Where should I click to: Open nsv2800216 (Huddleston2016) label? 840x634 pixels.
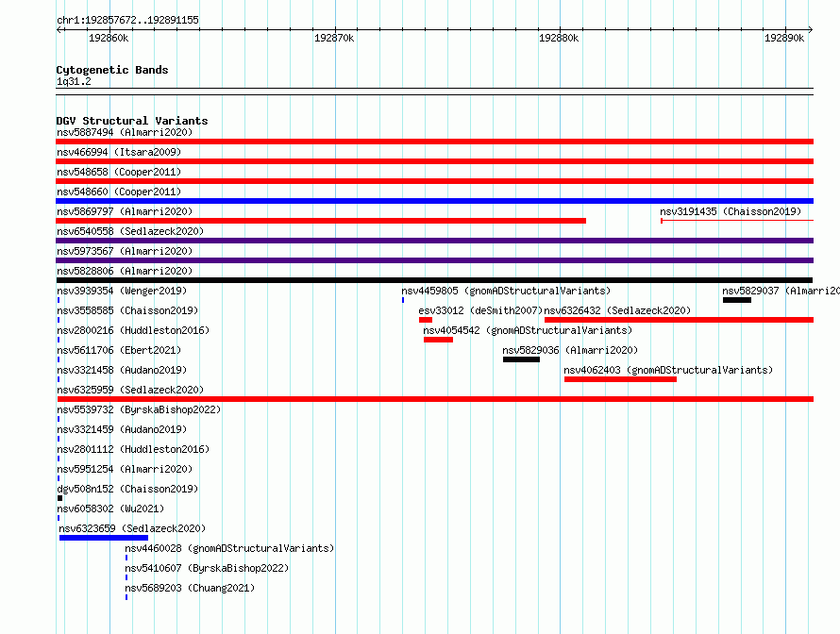coord(133,330)
